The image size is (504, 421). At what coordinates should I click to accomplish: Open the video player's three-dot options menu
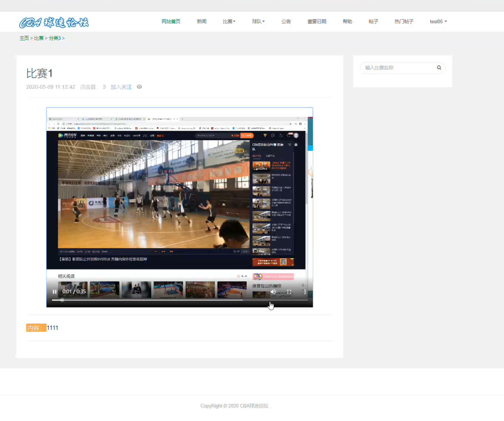pos(305,292)
